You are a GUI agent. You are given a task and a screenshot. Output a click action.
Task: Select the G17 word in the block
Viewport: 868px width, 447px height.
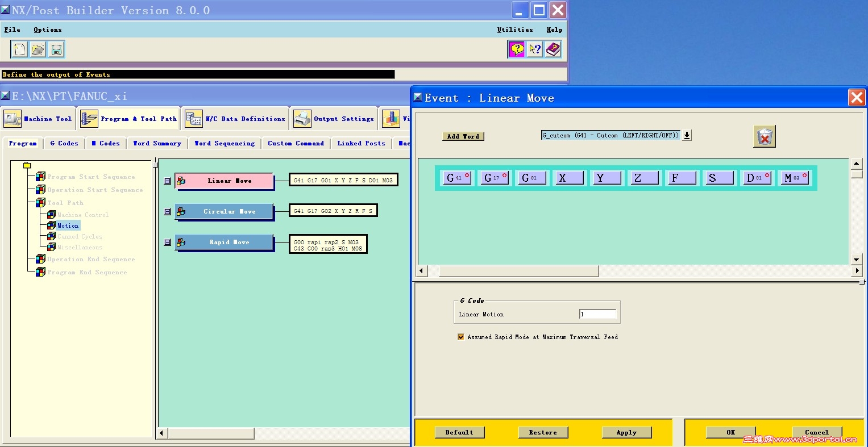[495, 178]
